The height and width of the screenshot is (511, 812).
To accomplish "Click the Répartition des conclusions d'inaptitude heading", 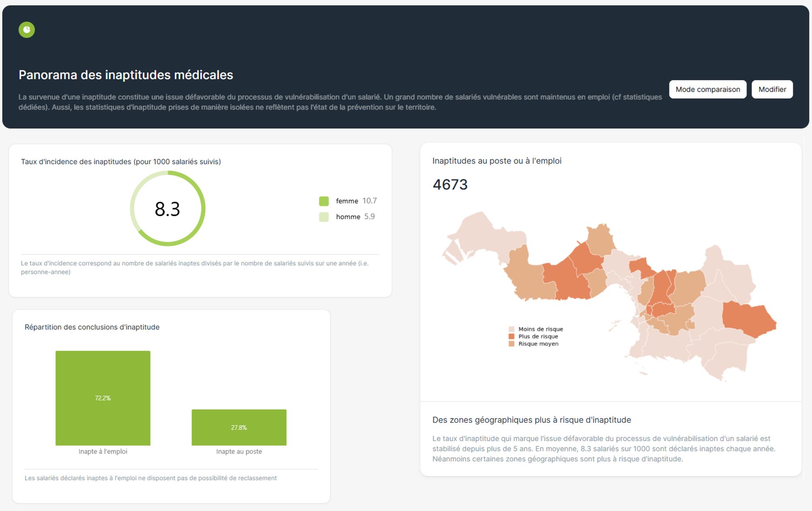I will pyautogui.click(x=92, y=327).
